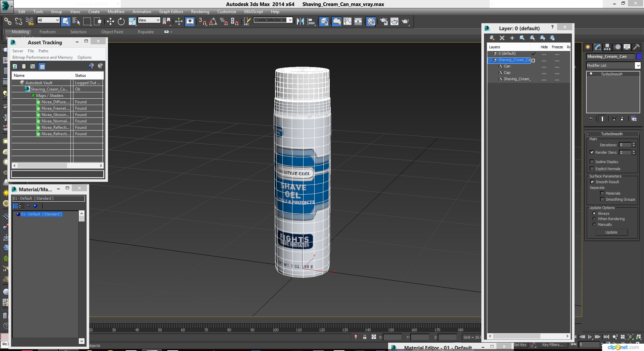
Task: Select the Always update radio option
Action: coord(594,213)
